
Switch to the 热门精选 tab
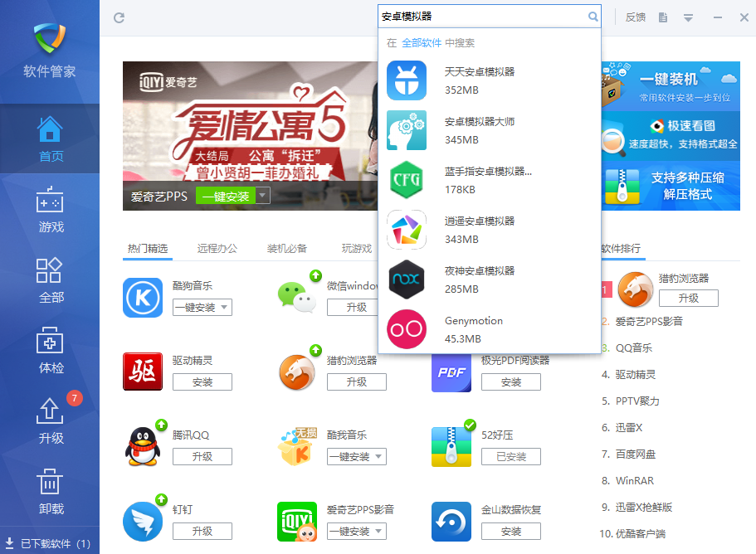coord(148,249)
